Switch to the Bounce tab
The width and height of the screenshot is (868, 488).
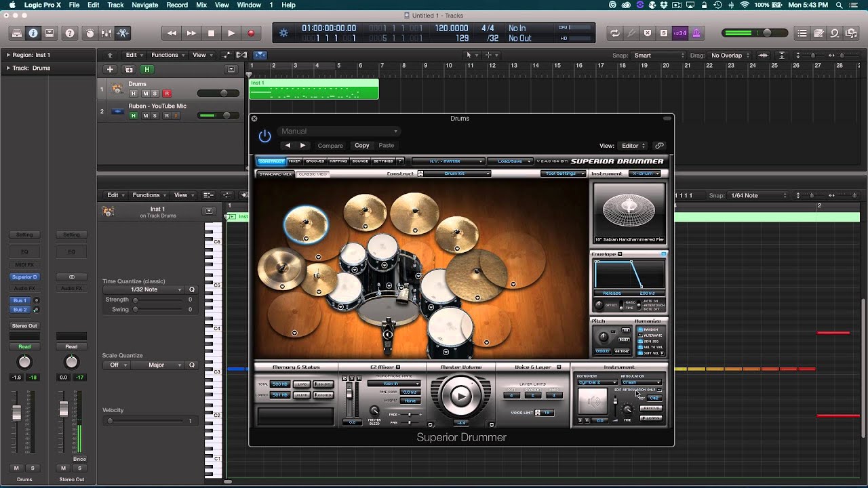click(360, 161)
